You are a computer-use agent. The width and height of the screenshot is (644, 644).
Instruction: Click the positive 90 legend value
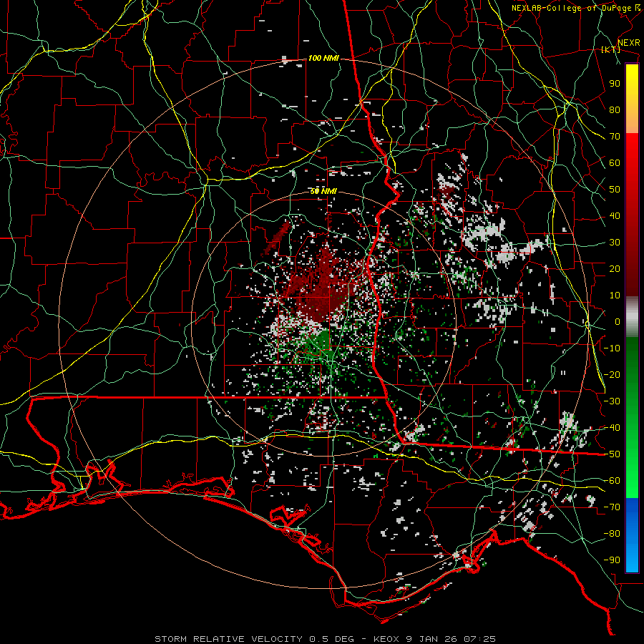pyautogui.click(x=615, y=84)
